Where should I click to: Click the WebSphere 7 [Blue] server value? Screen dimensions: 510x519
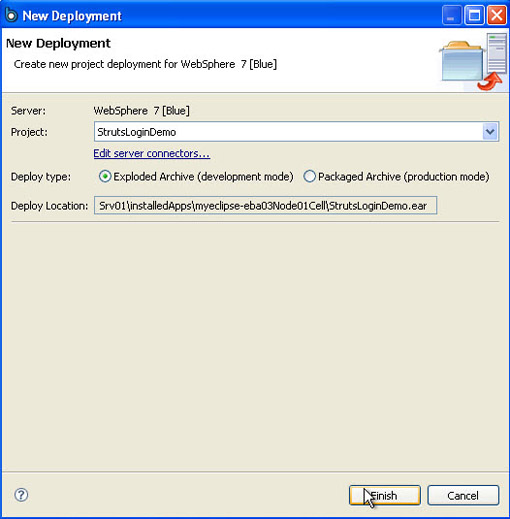tap(142, 111)
